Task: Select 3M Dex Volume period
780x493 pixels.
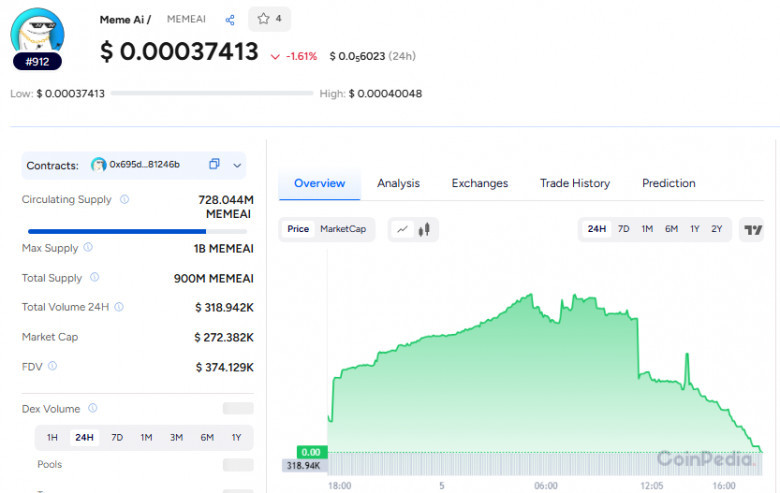Action: 176,437
